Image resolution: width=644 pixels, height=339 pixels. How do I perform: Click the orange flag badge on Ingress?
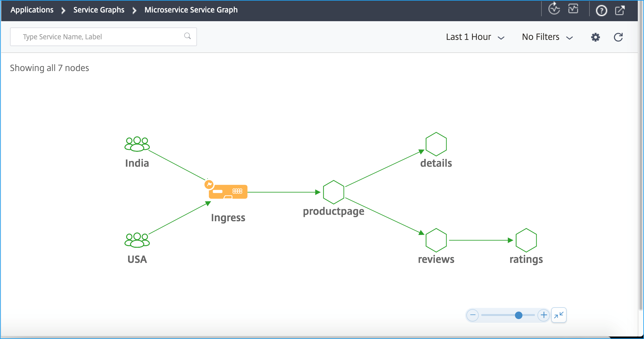[x=209, y=184]
